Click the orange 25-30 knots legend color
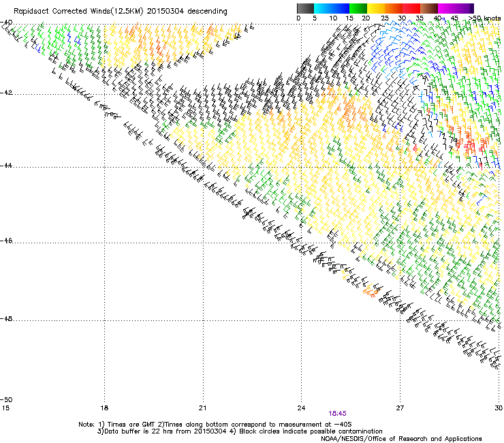 click(394, 8)
